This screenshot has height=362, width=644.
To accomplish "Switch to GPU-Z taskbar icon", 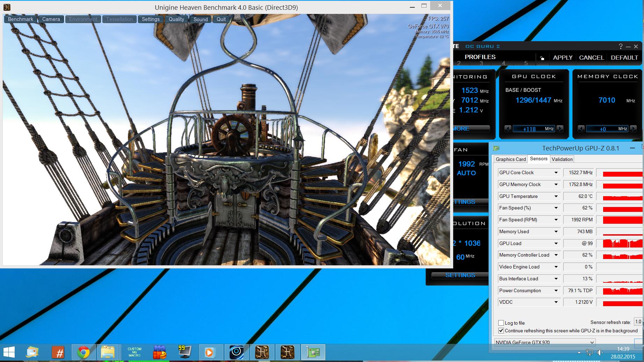I will tap(313, 353).
